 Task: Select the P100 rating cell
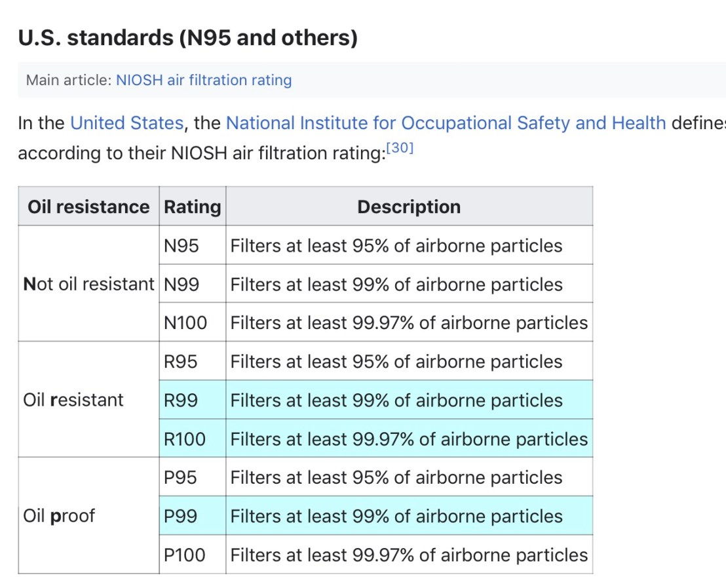[x=184, y=555]
